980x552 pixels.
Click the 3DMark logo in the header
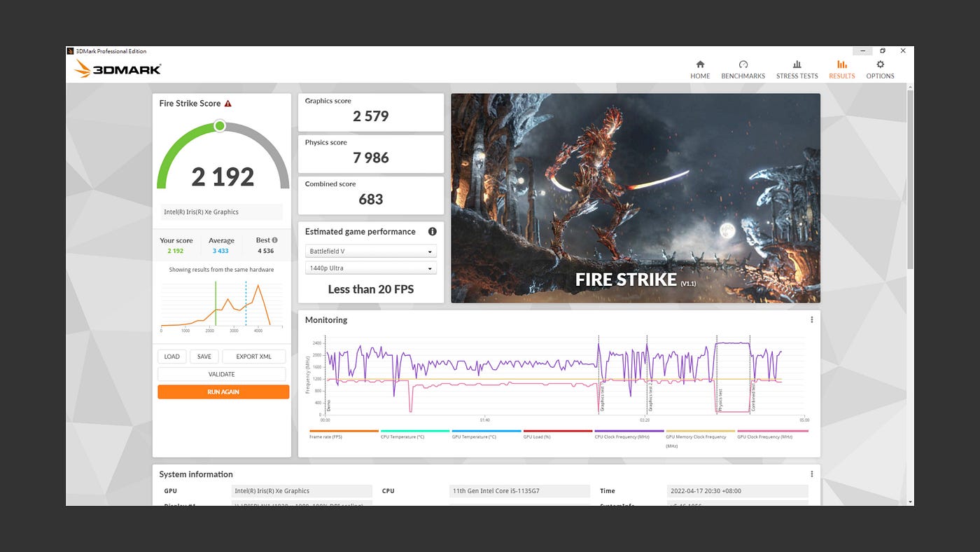pos(118,69)
